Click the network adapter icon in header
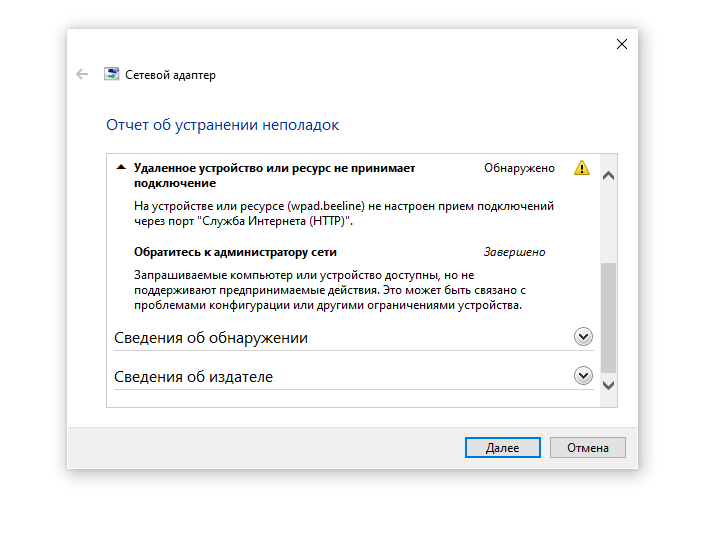This screenshot has height=550, width=711. [x=112, y=74]
